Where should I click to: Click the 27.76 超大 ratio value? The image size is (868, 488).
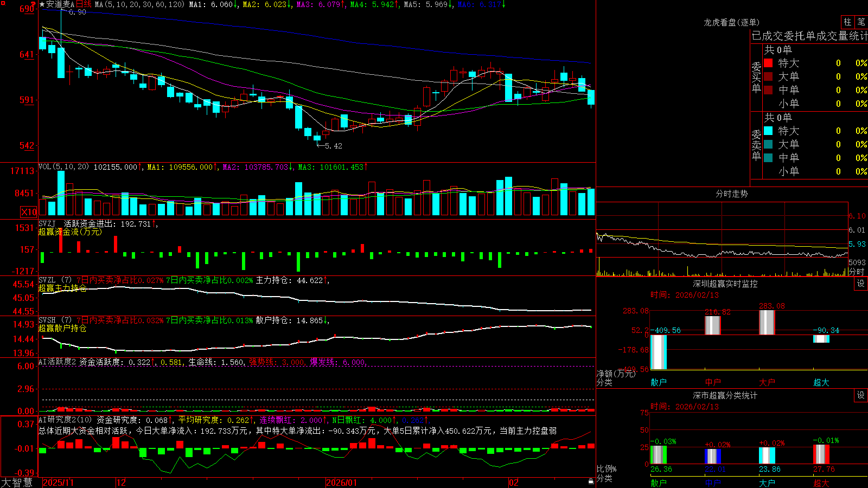[x=824, y=469]
